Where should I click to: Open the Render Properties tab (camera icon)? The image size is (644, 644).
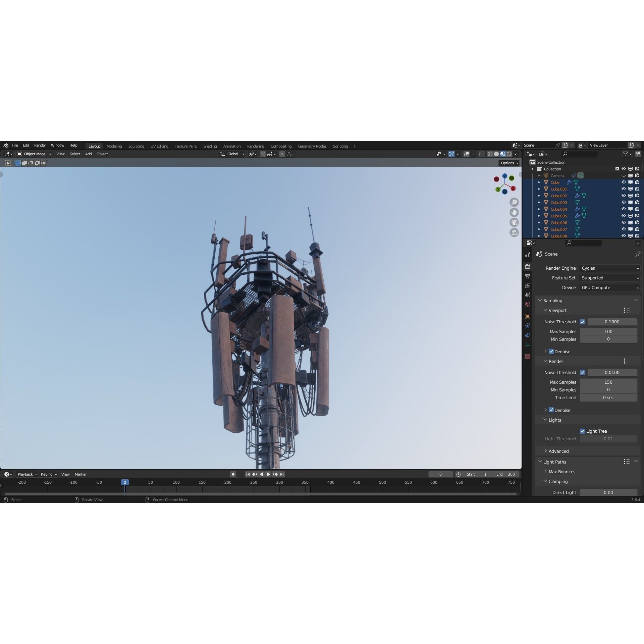point(528,267)
